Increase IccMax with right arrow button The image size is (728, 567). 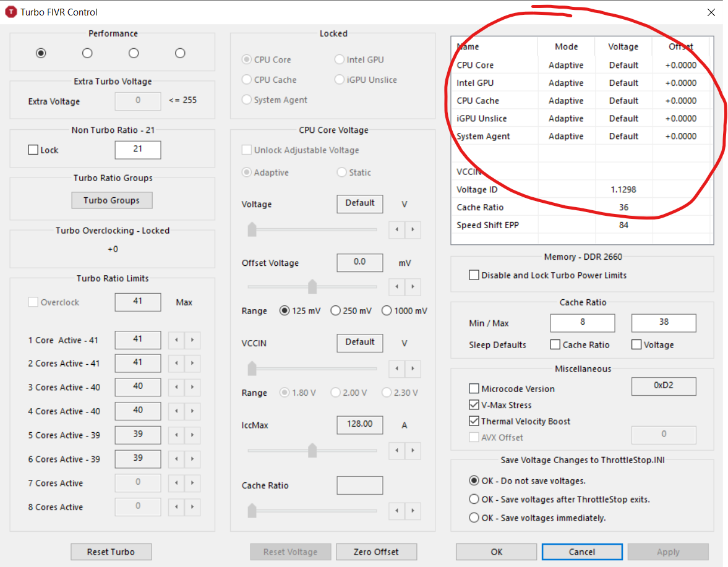click(x=413, y=451)
